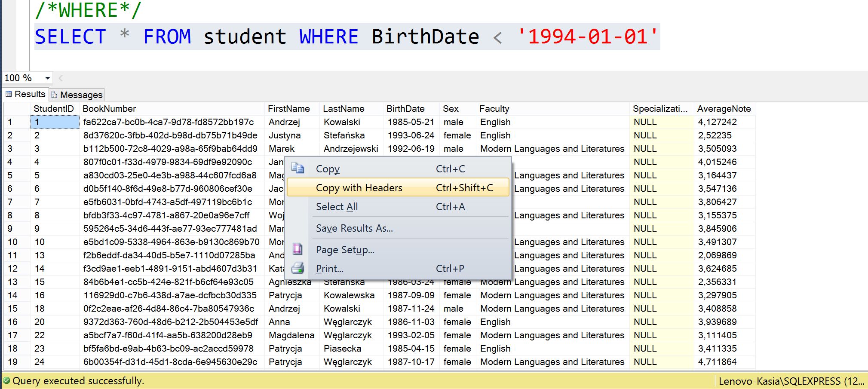Click the green query success icon
This screenshot has height=389, width=868.
coord(6,380)
